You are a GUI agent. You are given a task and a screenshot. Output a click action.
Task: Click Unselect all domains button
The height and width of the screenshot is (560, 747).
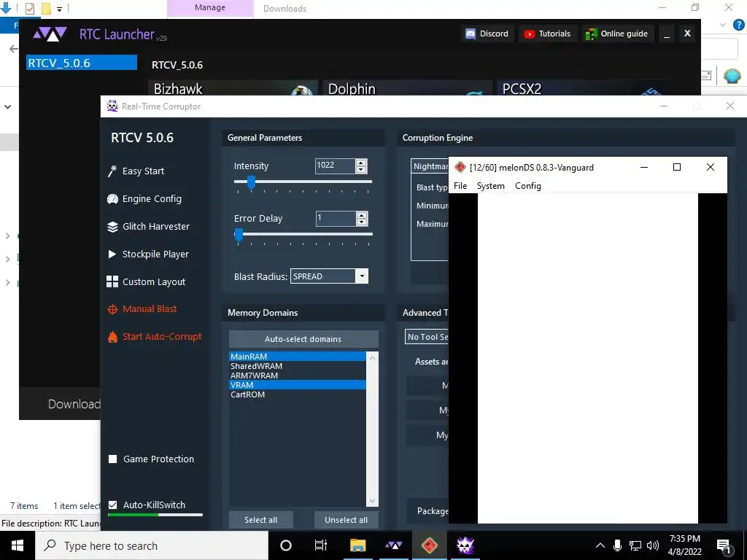(346, 520)
